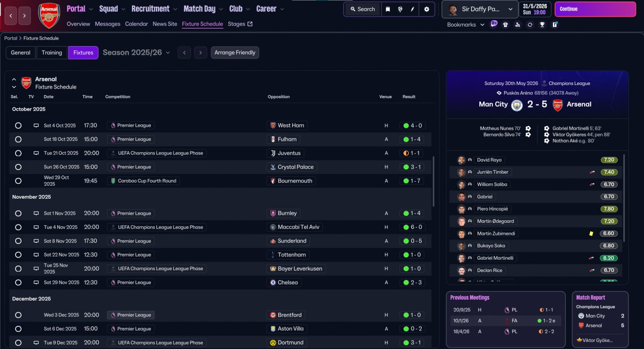Screen dimensions: 644x349
Task: Open the Messages tab
Action: tap(108, 24)
